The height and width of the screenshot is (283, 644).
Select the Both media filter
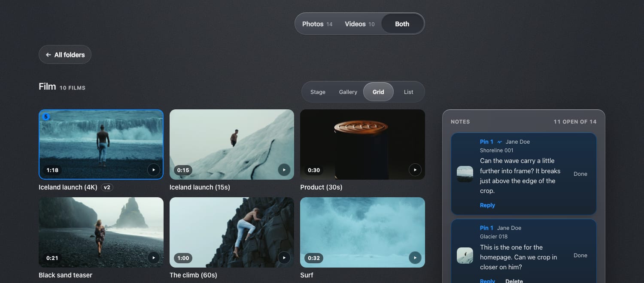pyautogui.click(x=402, y=24)
